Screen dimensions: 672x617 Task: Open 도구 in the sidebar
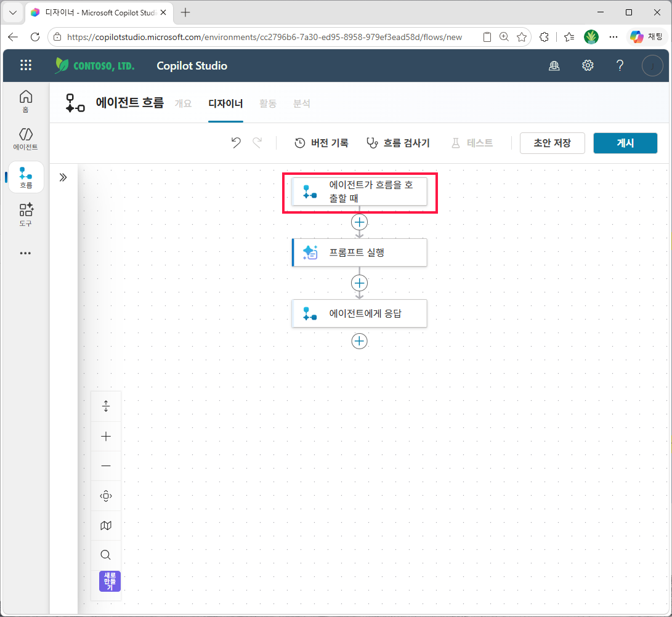click(x=26, y=215)
